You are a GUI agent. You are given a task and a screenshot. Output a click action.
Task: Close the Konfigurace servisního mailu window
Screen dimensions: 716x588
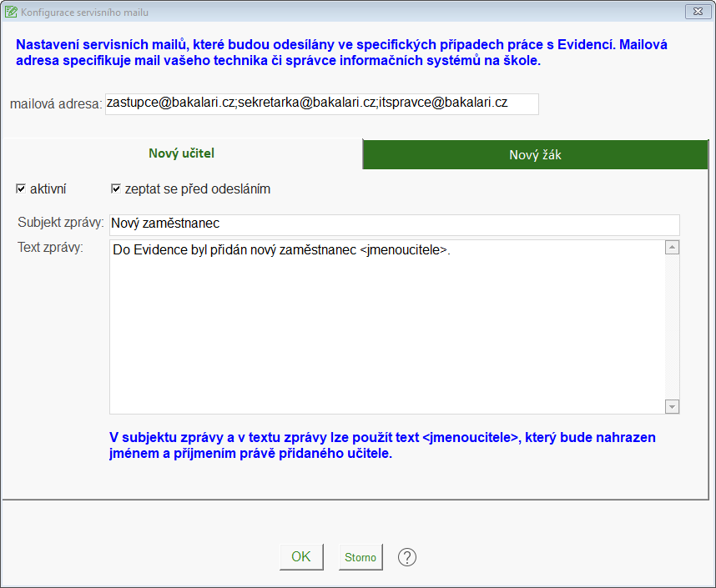coord(697,12)
